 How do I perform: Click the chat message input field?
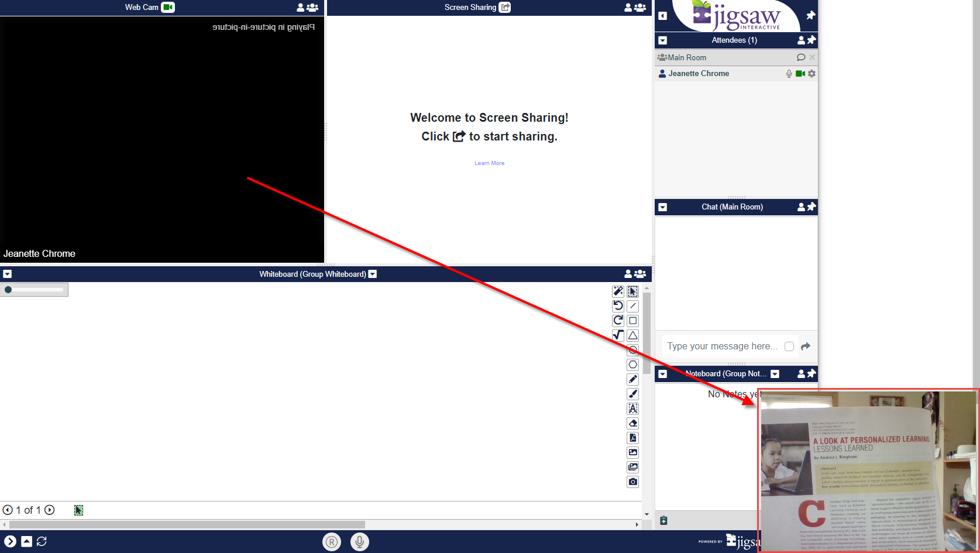722,346
